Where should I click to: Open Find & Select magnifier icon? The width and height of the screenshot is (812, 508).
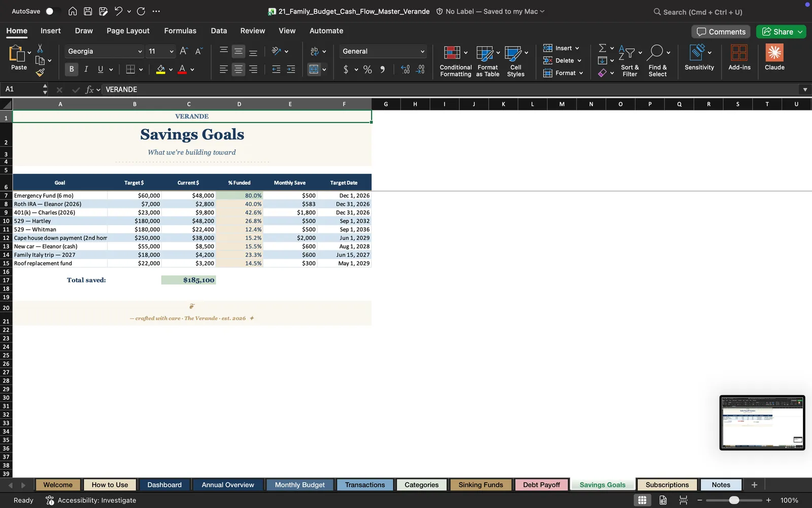pos(656,52)
